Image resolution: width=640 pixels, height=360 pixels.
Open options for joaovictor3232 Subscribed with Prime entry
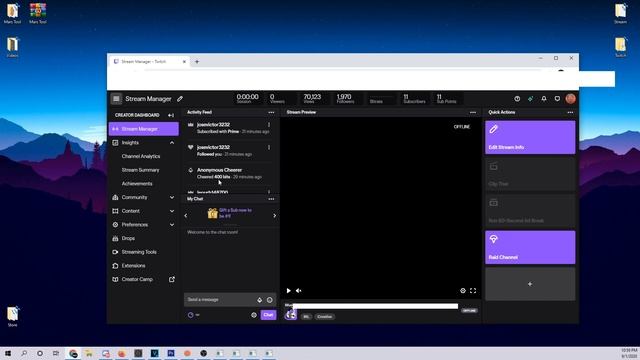269,125
